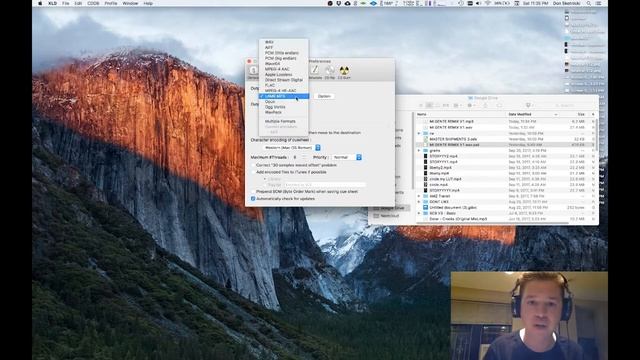
Task: Toggle Date Modified sort arrow
Action: coord(556,114)
